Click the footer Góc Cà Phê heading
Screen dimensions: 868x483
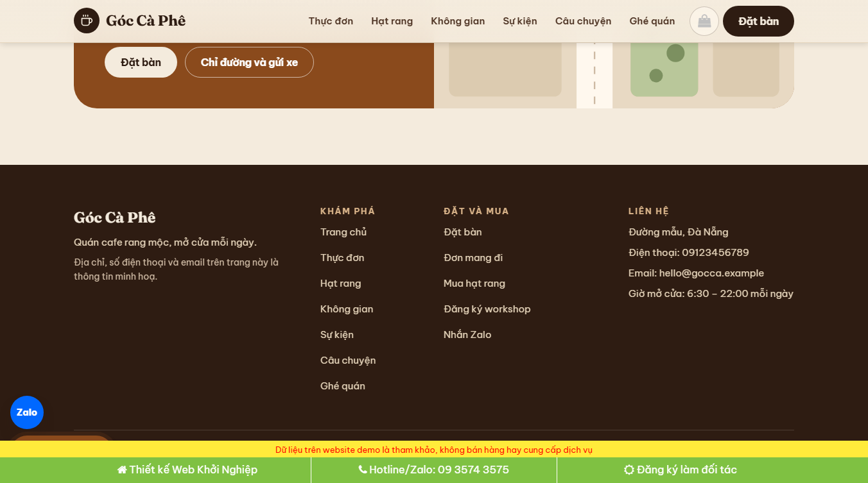click(115, 217)
